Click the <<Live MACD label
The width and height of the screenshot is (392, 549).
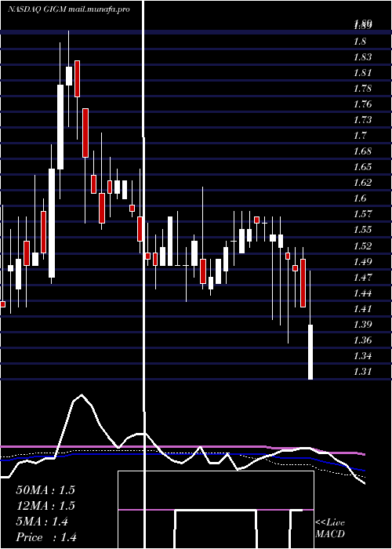[330, 528]
